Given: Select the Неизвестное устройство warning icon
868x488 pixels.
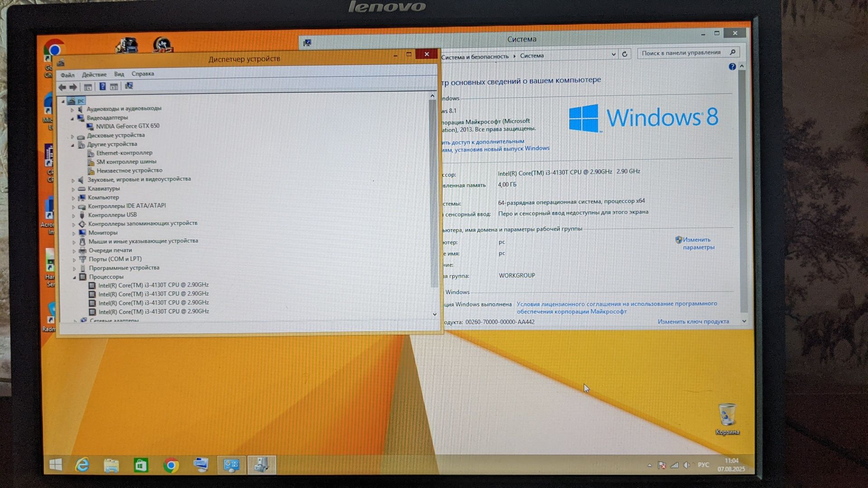Looking at the screenshot, I should (x=91, y=171).
